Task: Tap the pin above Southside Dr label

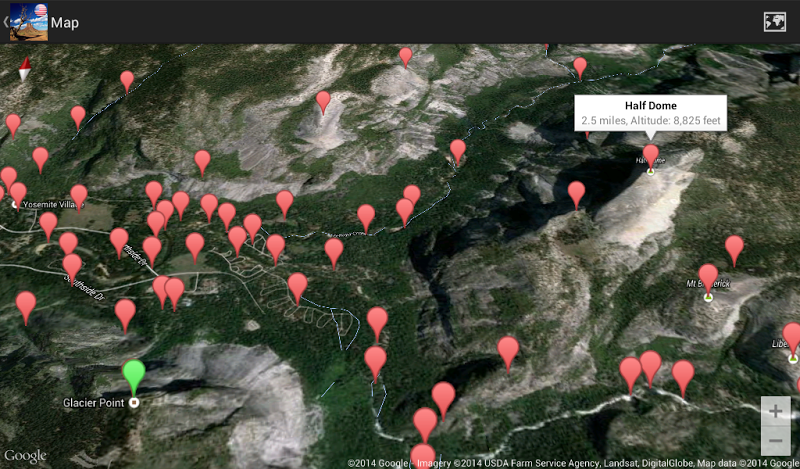Action: [72, 268]
